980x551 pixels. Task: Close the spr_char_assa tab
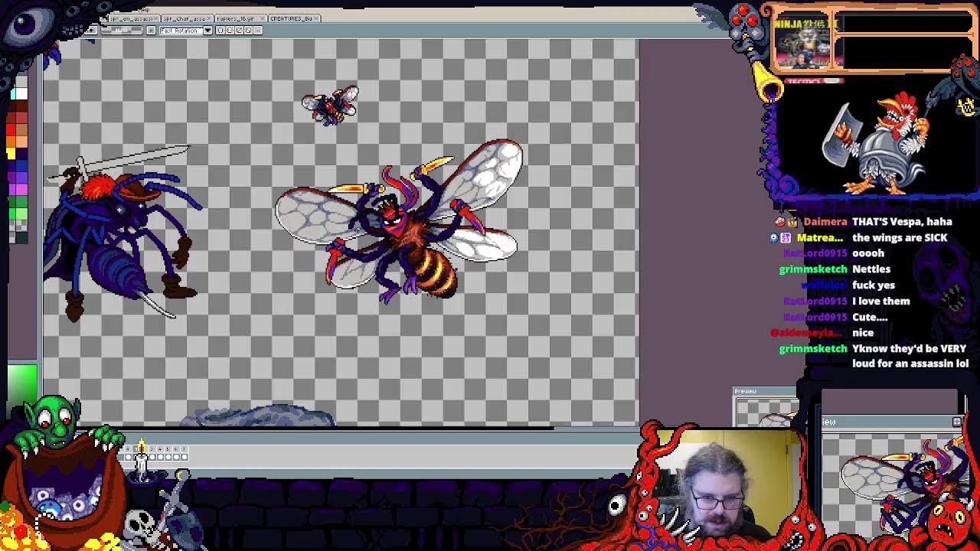point(209,18)
